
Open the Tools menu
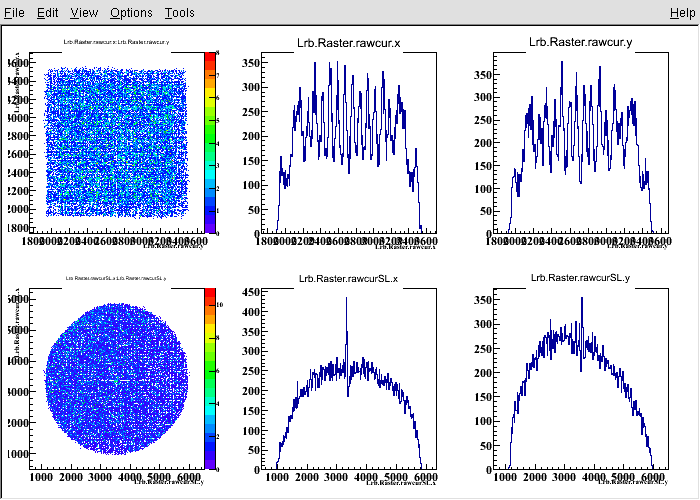click(179, 12)
